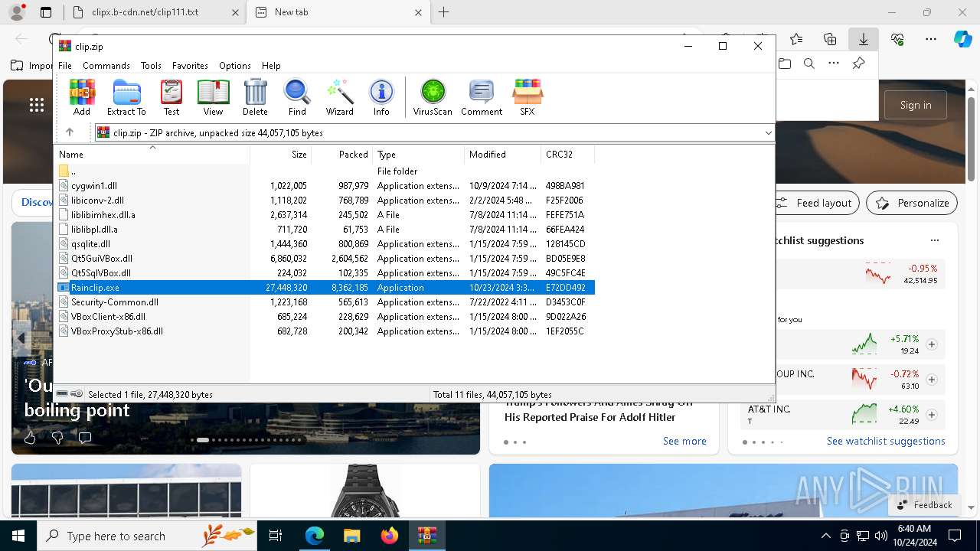
Task: Click the Find magnifier icon
Action: coord(297,97)
